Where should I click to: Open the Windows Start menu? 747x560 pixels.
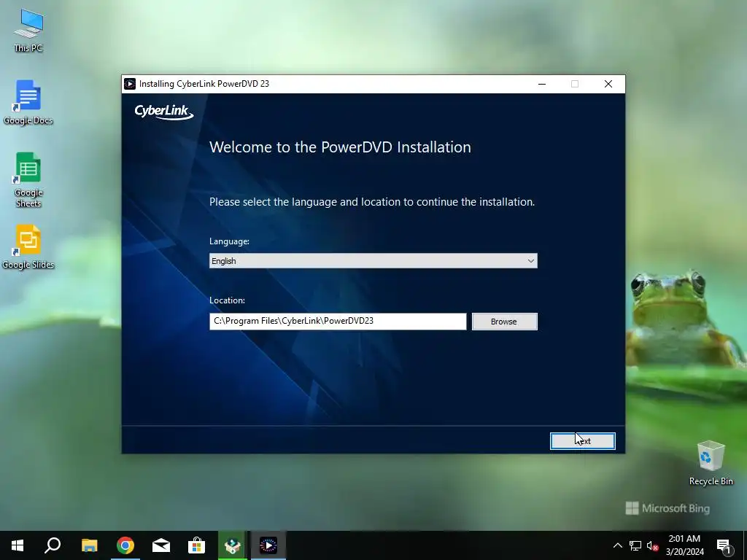coord(18,545)
